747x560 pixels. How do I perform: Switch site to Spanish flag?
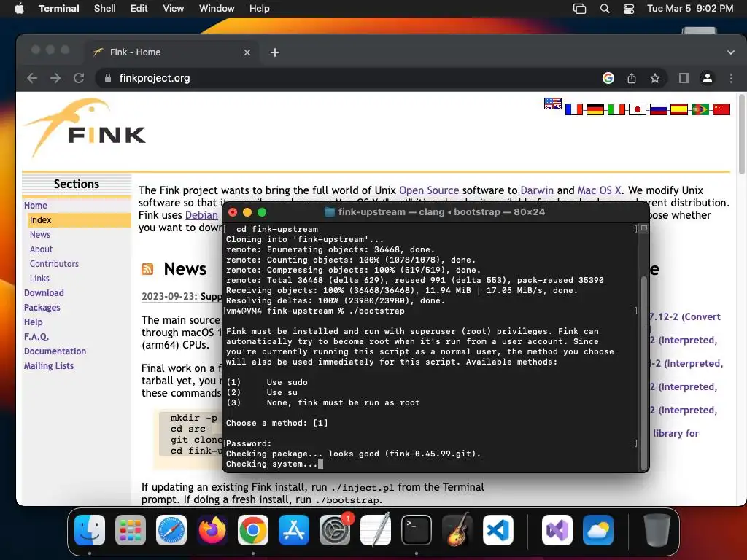(679, 109)
